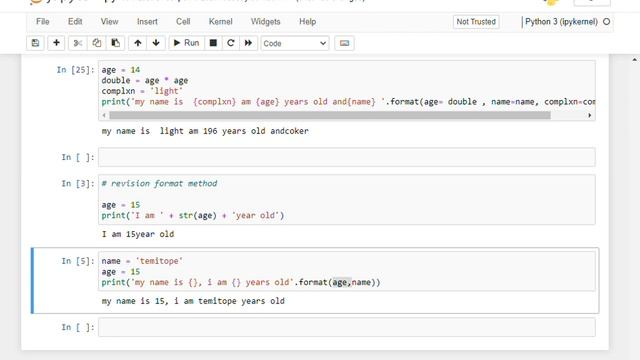Click the comment '# revision format method'
The image size is (640, 360).
(159, 184)
